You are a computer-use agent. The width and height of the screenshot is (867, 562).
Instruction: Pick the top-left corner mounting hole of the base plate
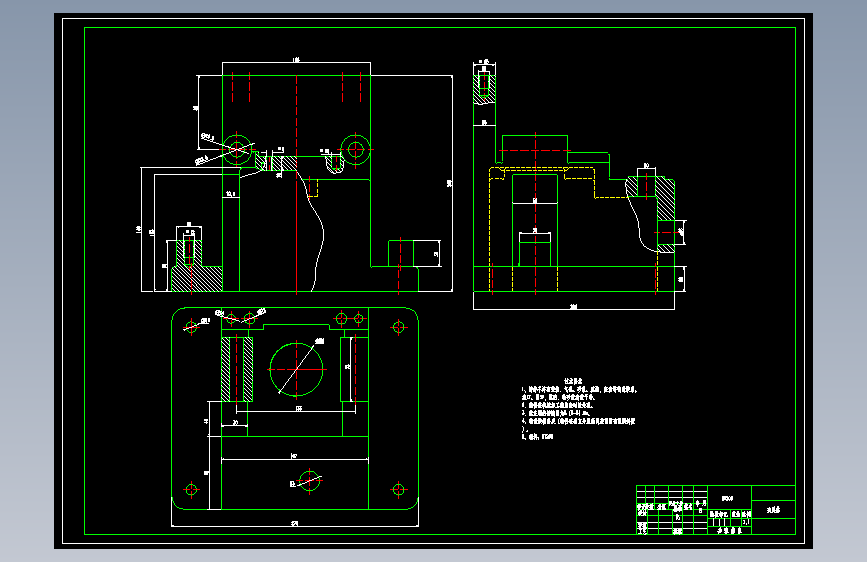tap(191, 327)
